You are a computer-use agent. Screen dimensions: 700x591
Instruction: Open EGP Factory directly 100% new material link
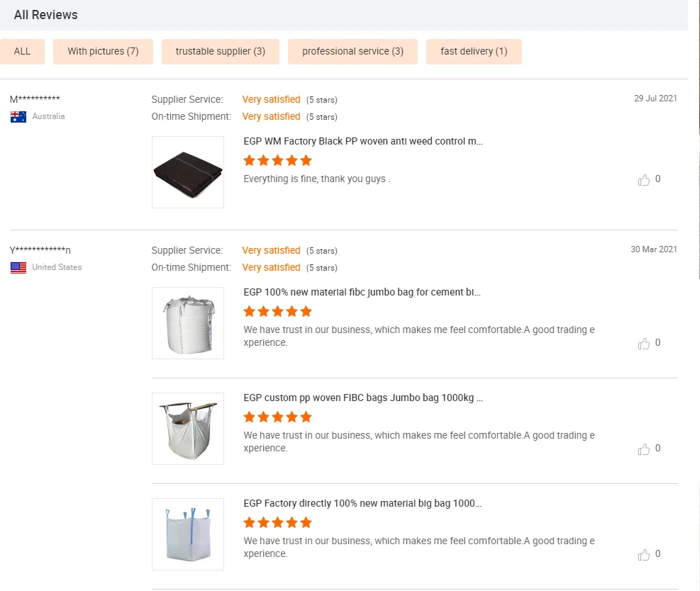(362, 504)
